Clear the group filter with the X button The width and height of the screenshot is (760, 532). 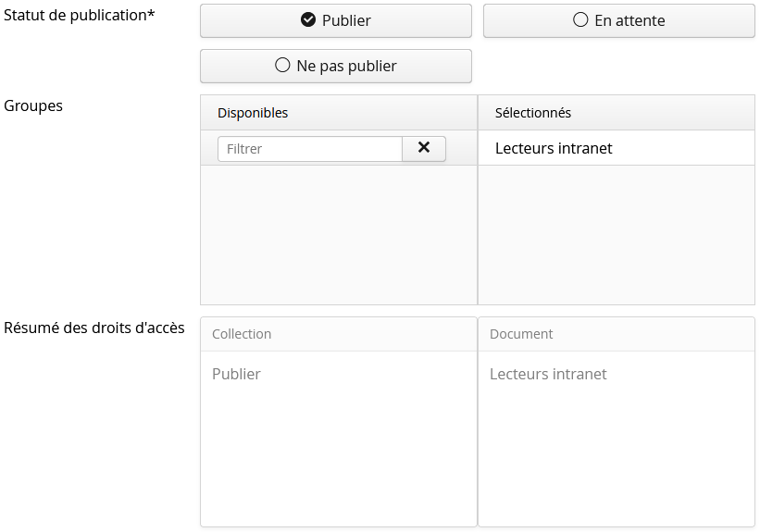click(424, 148)
